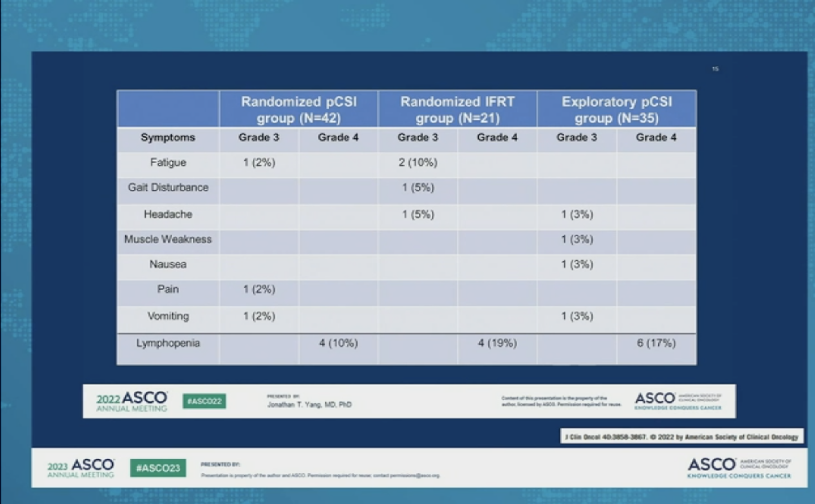Click the ASCO Knowledge Conquers Cancer logo in the 2023 footer
The image size is (815, 504).
pyautogui.click(x=739, y=468)
